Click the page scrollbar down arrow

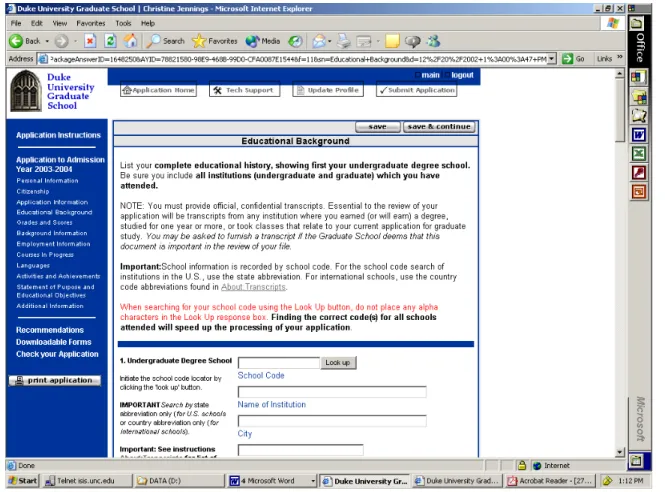620,452
